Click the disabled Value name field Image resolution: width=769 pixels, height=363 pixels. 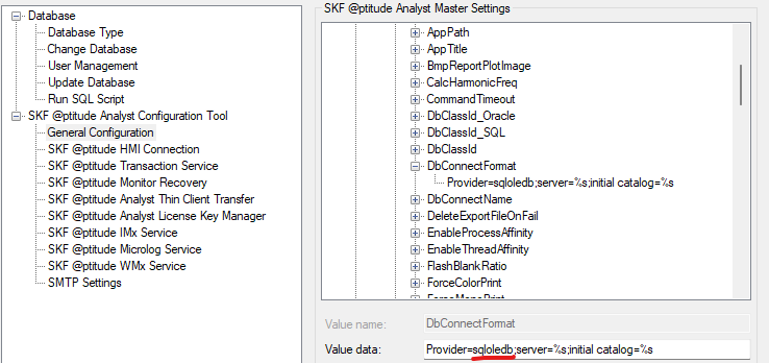point(587,324)
